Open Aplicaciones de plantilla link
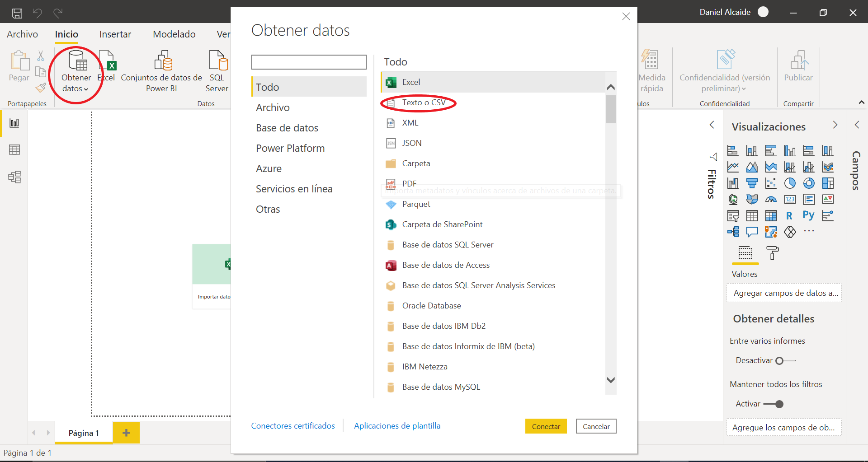868x462 pixels. 397,426
